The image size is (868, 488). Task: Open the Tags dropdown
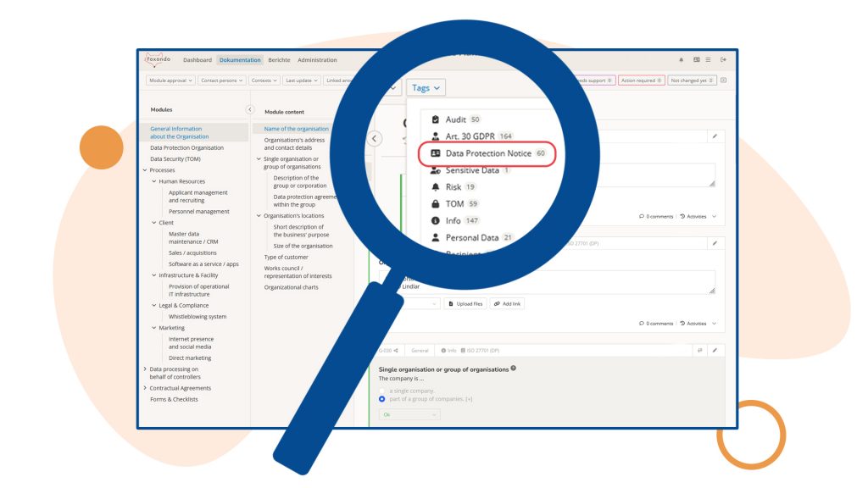(x=425, y=87)
